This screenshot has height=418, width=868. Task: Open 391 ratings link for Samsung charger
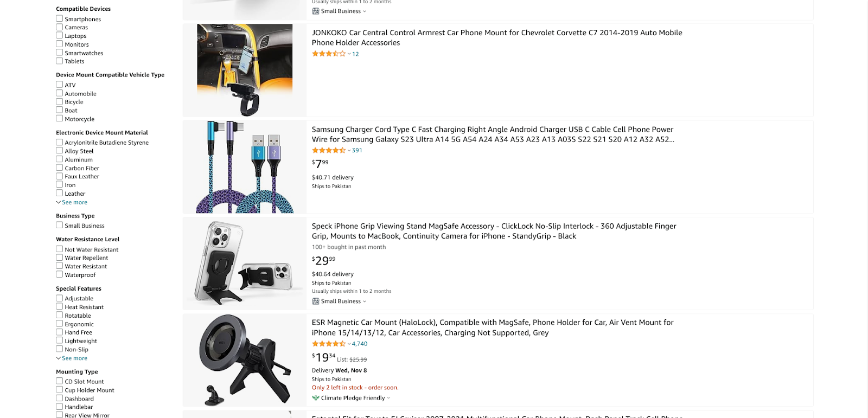click(x=357, y=151)
